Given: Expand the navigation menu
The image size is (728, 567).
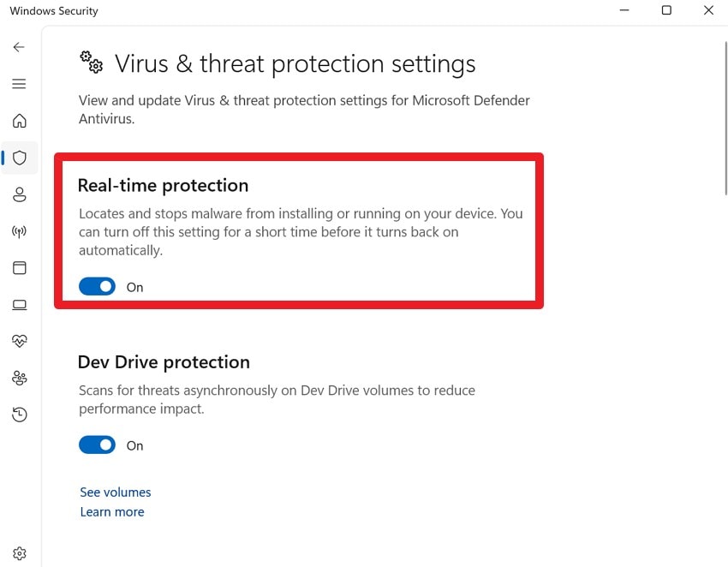Looking at the screenshot, I should click(x=19, y=83).
